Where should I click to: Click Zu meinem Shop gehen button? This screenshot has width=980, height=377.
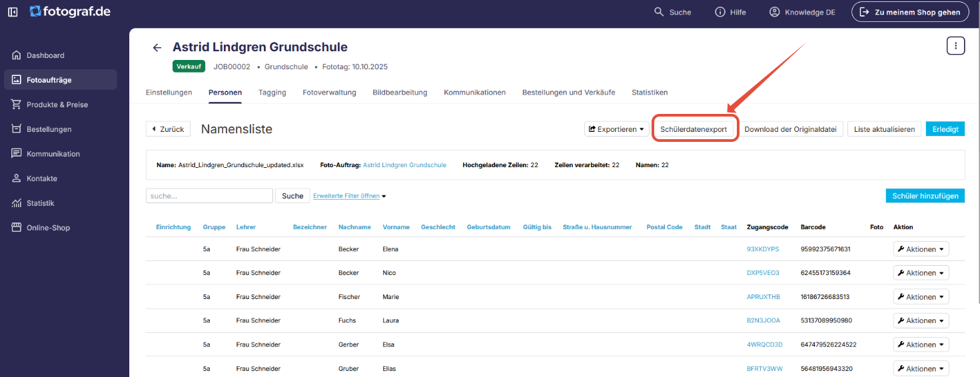(910, 12)
